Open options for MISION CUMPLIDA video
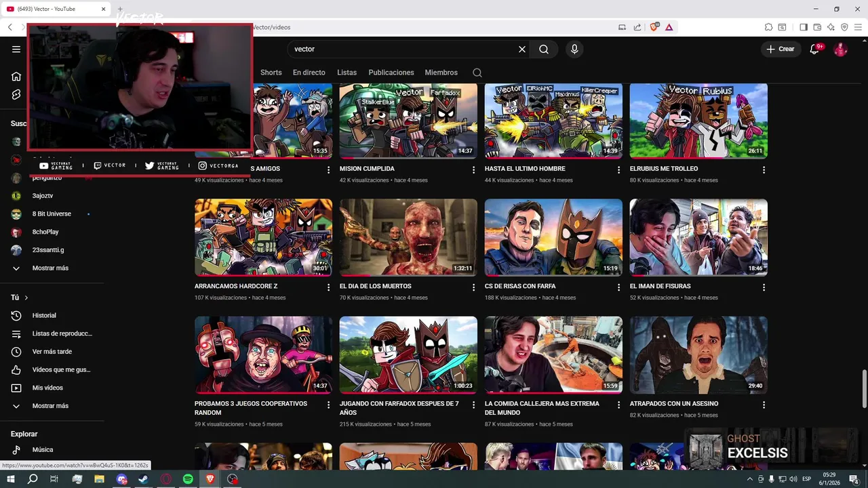Screen dimensions: 868x488 point(474,170)
